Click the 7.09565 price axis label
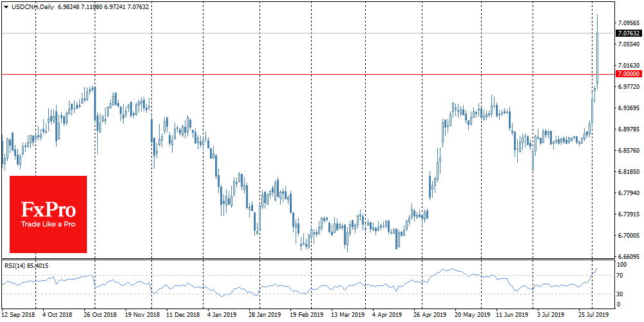 click(629, 23)
